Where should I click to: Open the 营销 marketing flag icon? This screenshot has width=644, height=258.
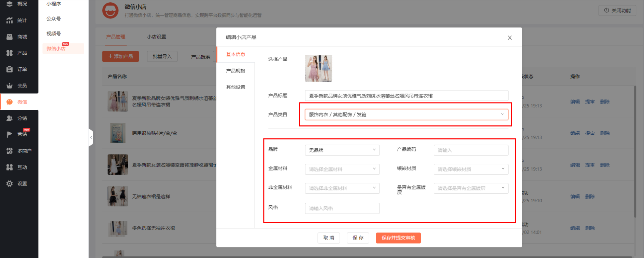(10, 134)
